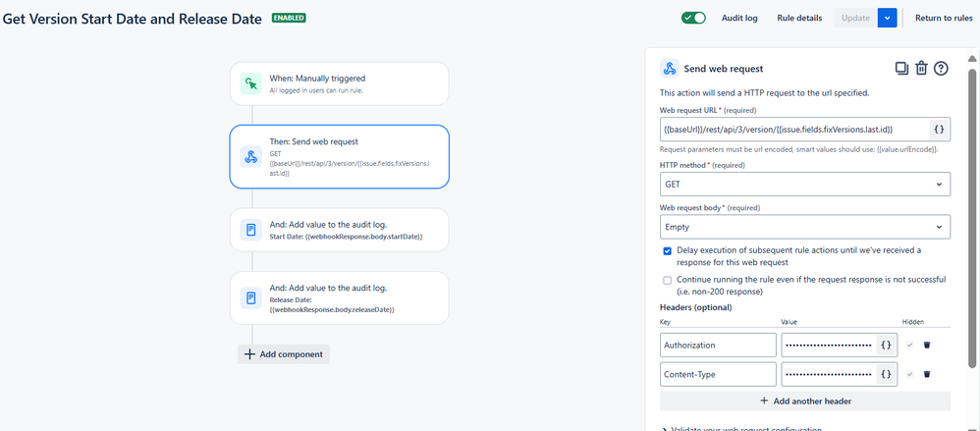Remove the Content-Type header row
This screenshot has width=980, height=431.
pos(928,374)
